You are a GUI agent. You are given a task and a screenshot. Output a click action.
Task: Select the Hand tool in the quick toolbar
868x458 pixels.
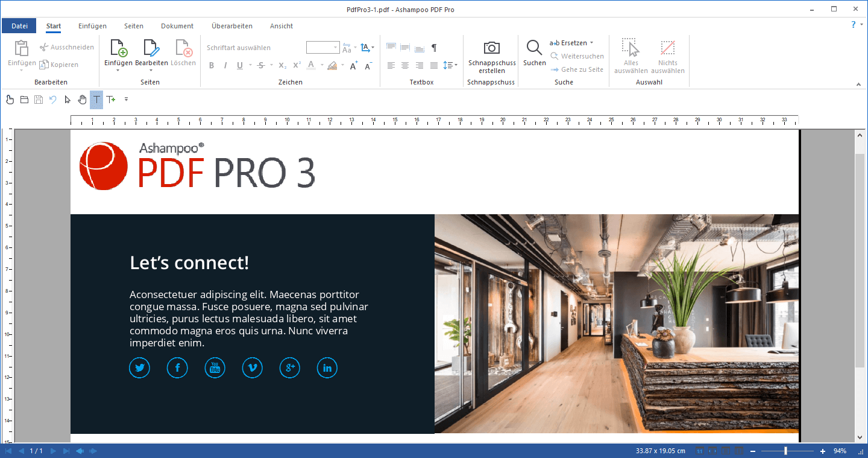pos(83,100)
